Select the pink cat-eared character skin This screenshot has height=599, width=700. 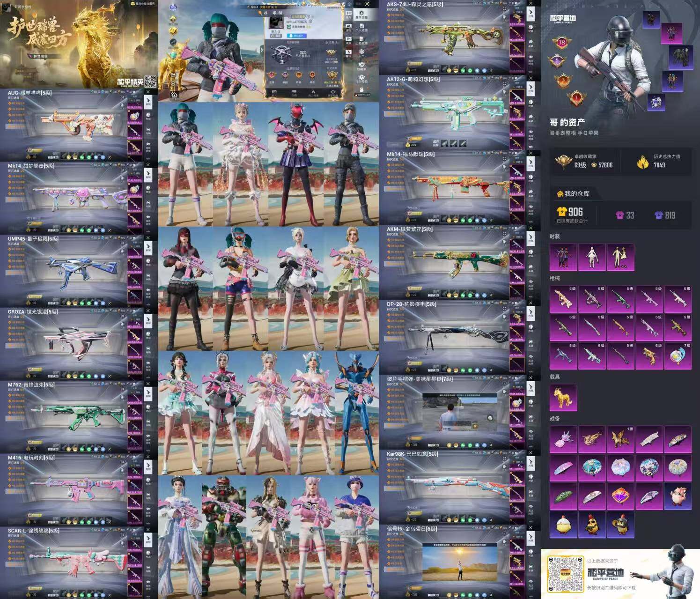click(x=311, y=536)
